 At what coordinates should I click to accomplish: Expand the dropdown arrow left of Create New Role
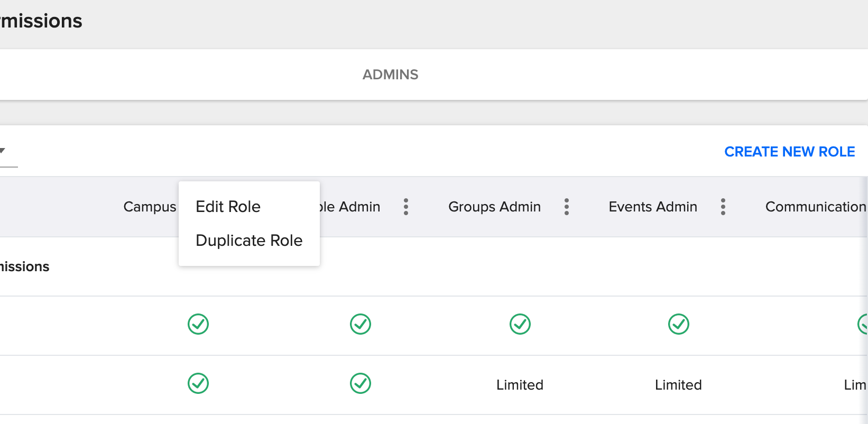[x=3, y=151]
